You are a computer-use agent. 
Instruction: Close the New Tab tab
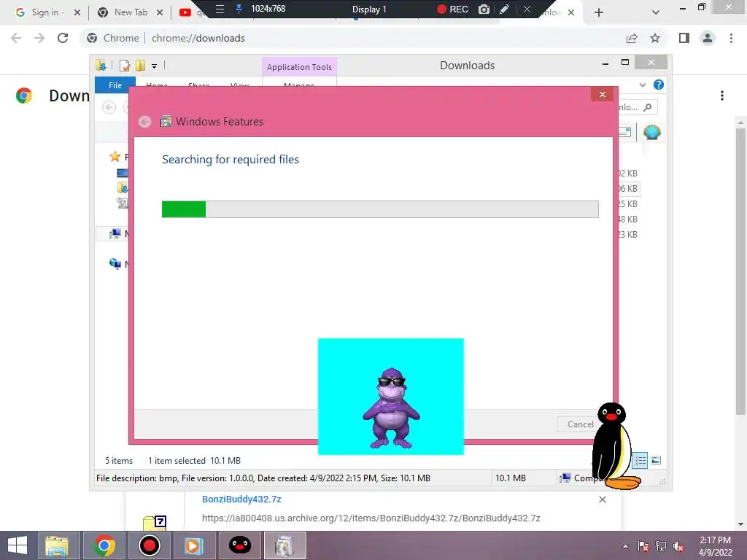coord(160,12)
